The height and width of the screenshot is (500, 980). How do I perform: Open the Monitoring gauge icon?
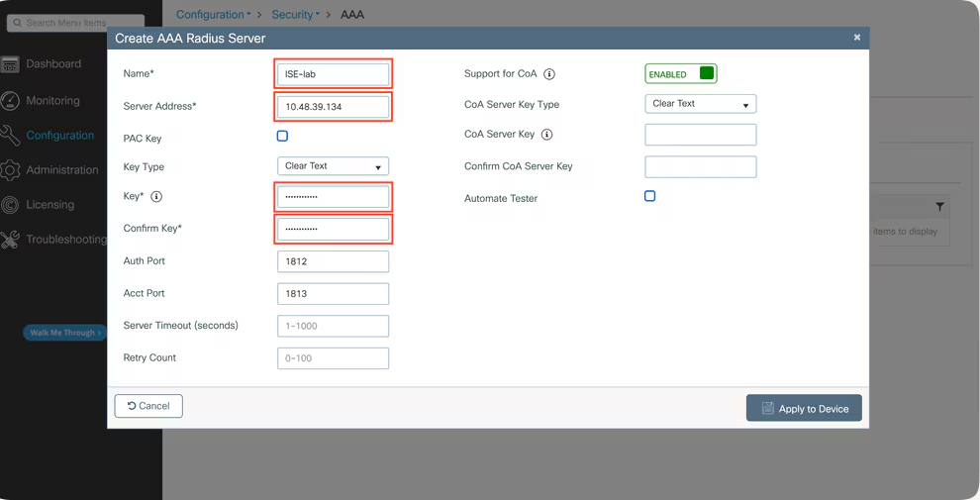point(10,101)
